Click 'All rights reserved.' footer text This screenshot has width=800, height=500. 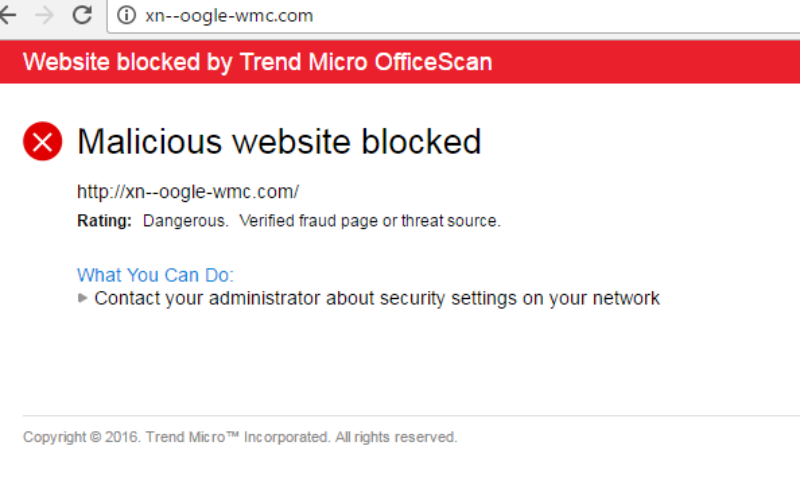[x=396, y=437]
